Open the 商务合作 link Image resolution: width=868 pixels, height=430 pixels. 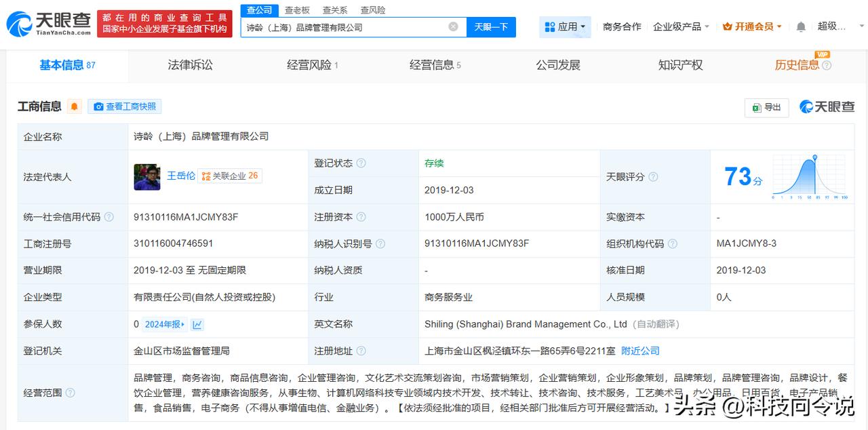tap(622, 26)
